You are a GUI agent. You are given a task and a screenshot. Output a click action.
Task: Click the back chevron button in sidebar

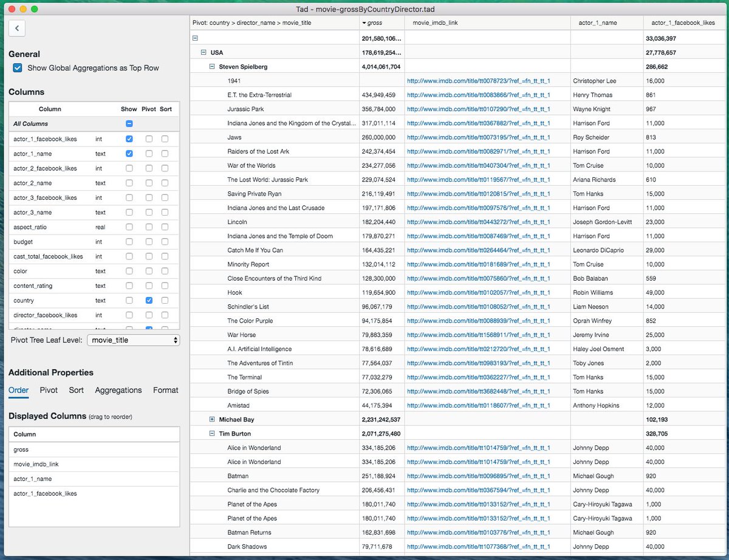pyautogui.click(x=17, y=28)
